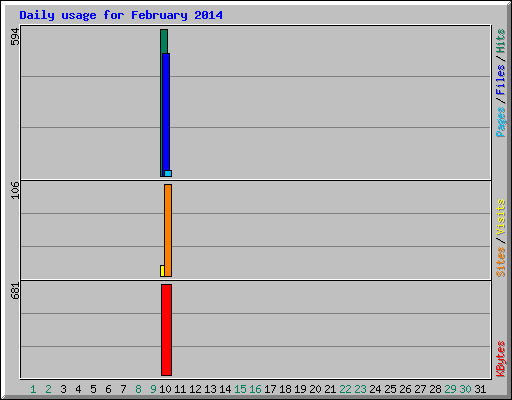
Task: Click day 6 on the x-axis
Action: [x=108, y=389]
